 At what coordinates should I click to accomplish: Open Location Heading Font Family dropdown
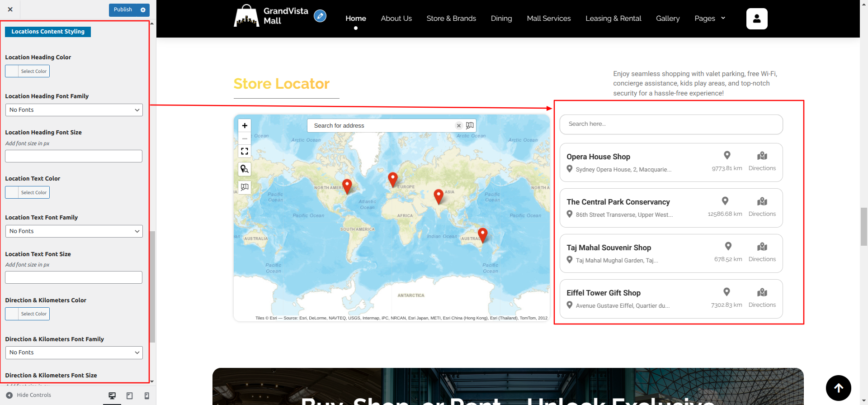(x=74, y=110)
